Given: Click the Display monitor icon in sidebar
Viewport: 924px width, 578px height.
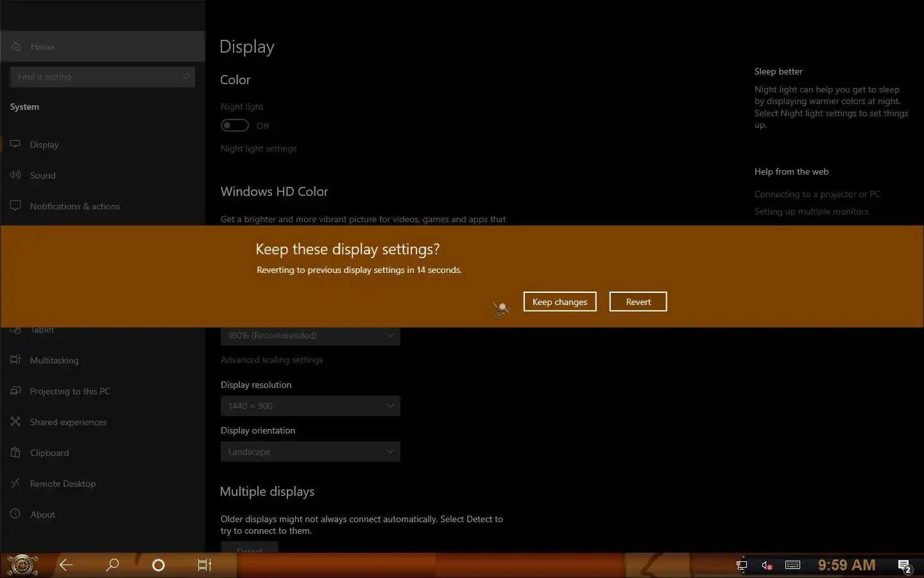Looking at the screenshot, I should 15,144.
